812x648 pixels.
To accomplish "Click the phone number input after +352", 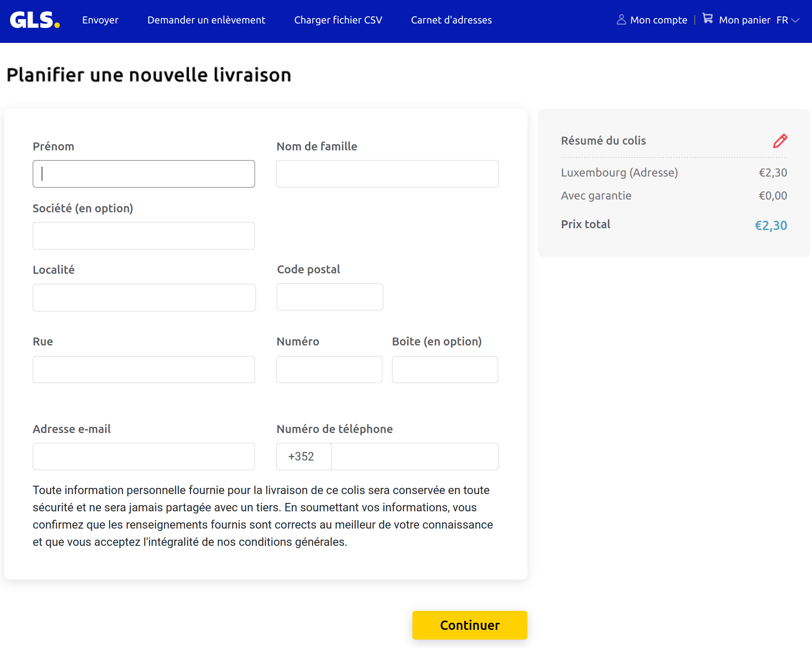I will pos(415,456).
